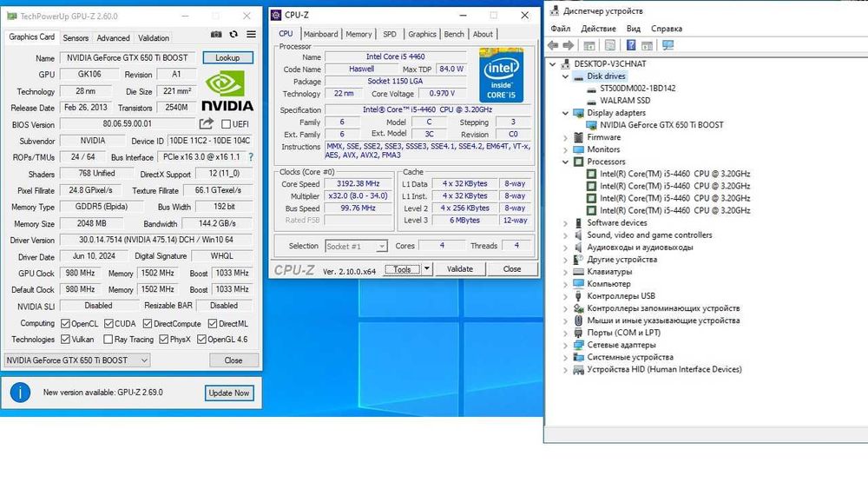
Task: Collapse the Display adapters node
Action: point(565,113)
